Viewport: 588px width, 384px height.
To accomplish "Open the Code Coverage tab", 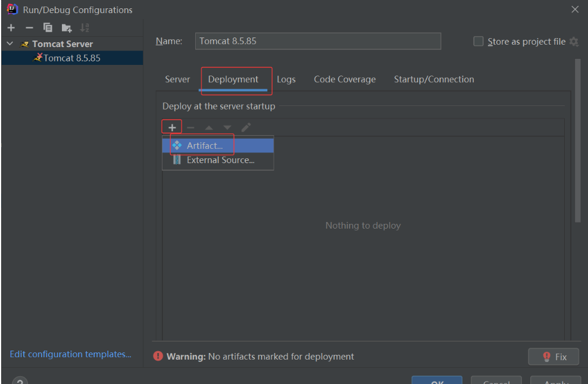I will click(x=345, y=79).
